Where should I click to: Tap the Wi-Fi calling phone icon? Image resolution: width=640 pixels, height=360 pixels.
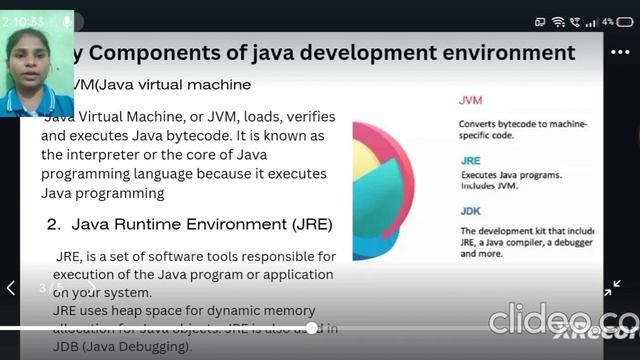click(575, 22)
